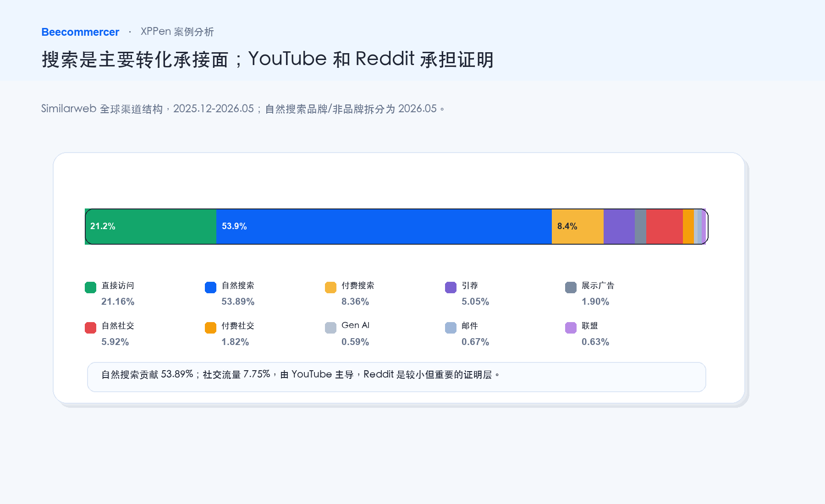This screenshot has width=825, height=504.
Task: Click the 1.82% value under 付费社交
Action: coord(235,342)
